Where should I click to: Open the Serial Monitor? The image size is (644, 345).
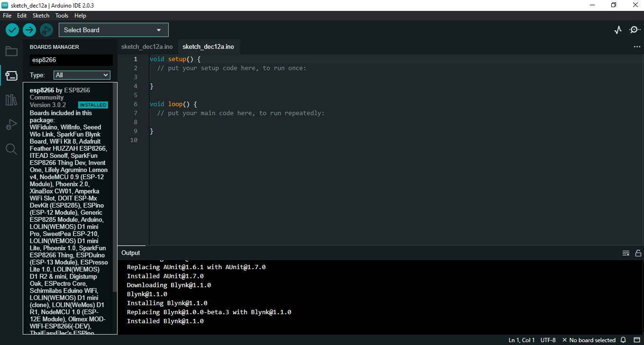coord(635,30)
